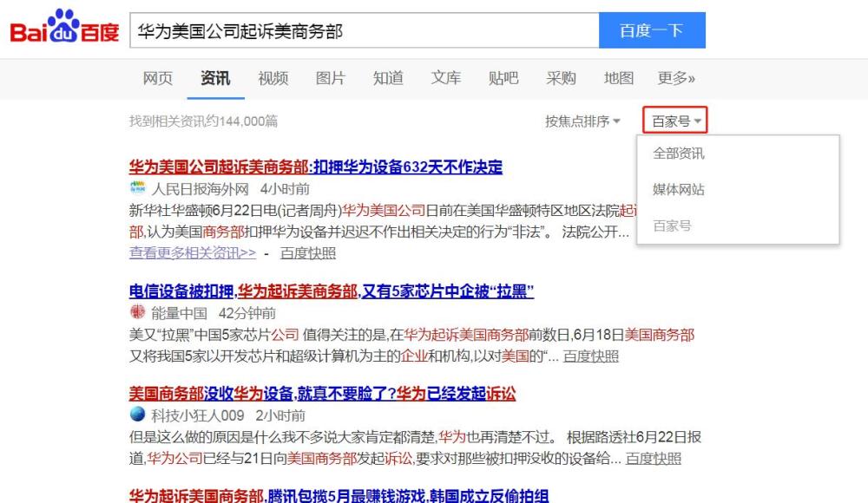868x503 pixels.
Task: Open headline 腾讯包揽5月最赚钱游戏
Action: 339,496
